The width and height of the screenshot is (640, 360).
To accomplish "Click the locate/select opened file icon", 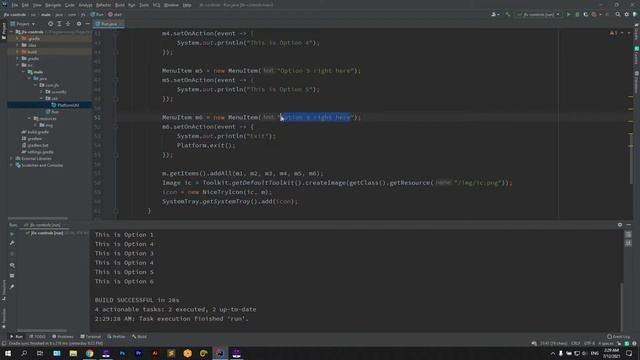I will (x=51, y=24).
